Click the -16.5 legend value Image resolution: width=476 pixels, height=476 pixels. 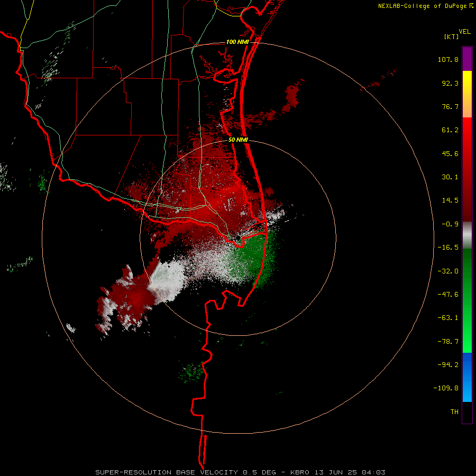pos(448,248)
